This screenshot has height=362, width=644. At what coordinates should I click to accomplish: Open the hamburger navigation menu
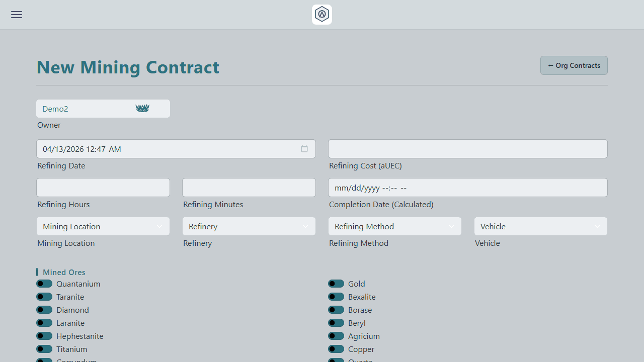[x=16, y=15]
